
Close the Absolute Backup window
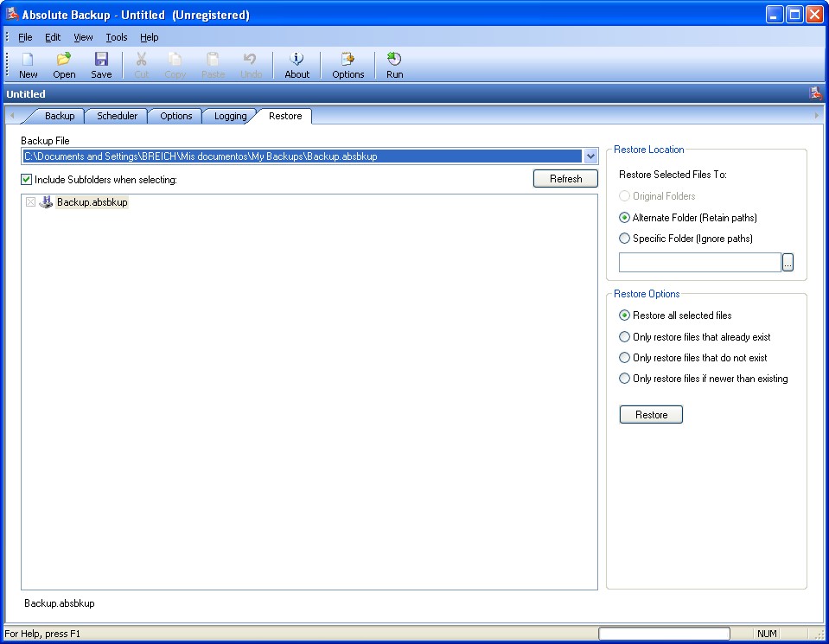[814, 15]
